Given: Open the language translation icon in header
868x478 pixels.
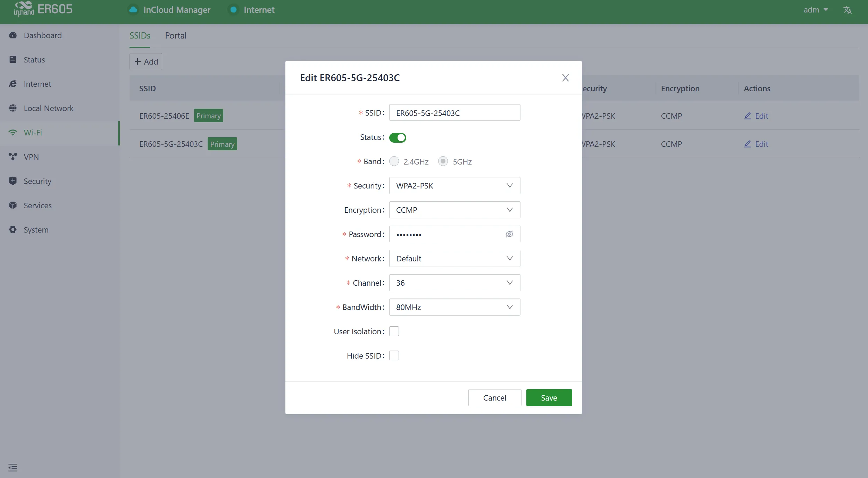Looking at the screenshot, I should tap(848, 10).
